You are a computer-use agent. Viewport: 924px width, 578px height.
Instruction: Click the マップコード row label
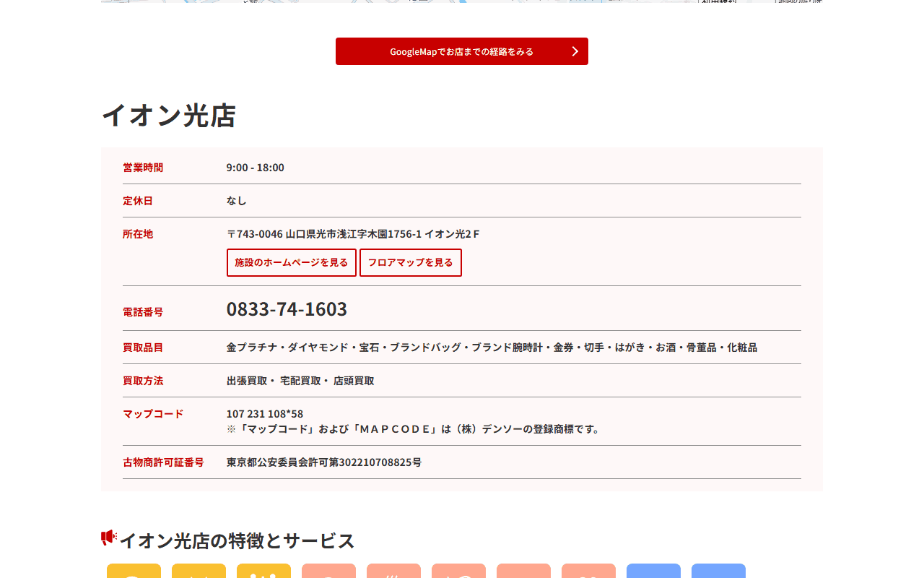(x=153, y=414)
